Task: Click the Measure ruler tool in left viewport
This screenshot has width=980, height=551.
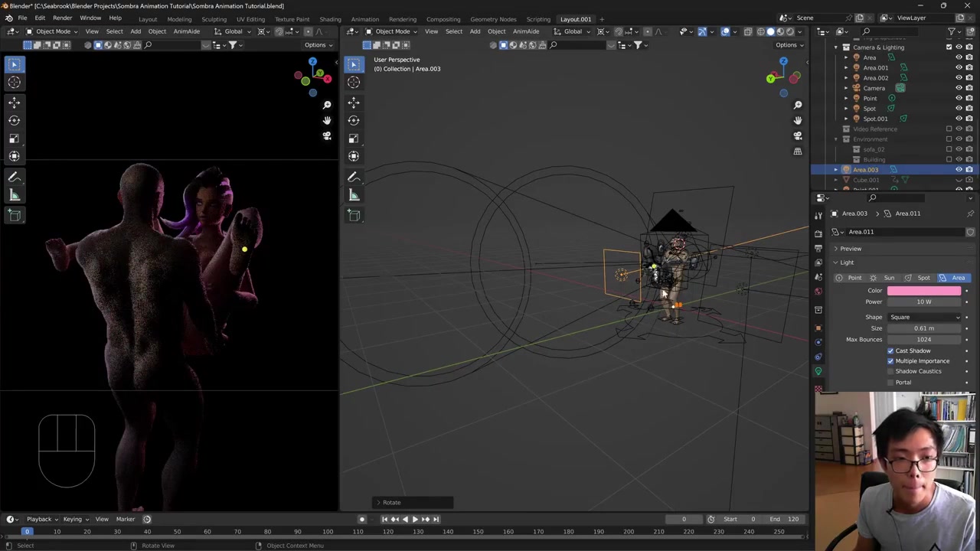Action: point(14,195)
